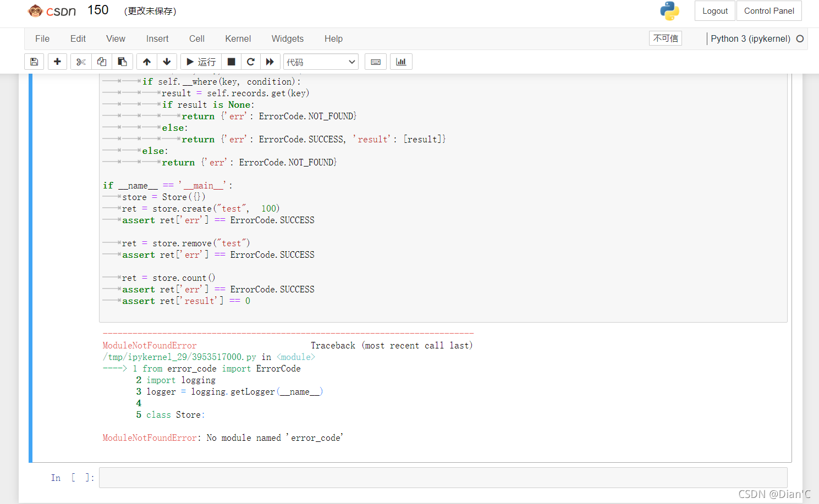
Task: Insert a cell below with the plus icon
Action: click(x=57, y=62)
